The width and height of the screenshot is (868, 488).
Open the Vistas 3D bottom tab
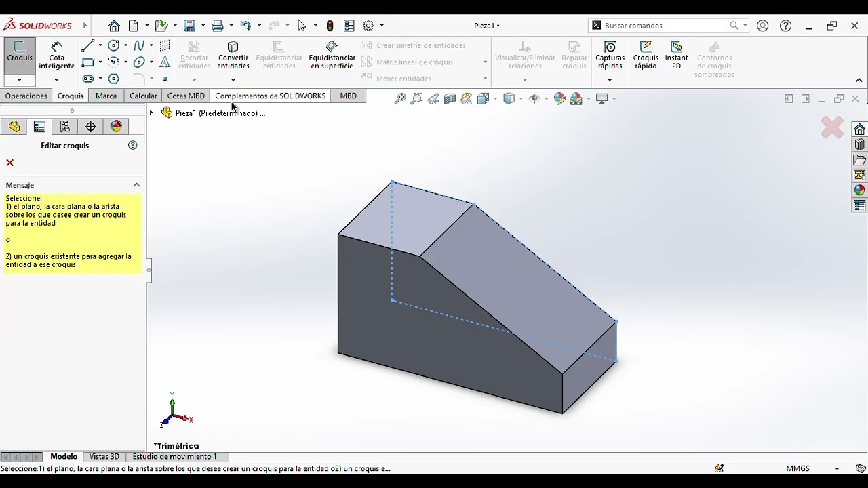point(104,457)
